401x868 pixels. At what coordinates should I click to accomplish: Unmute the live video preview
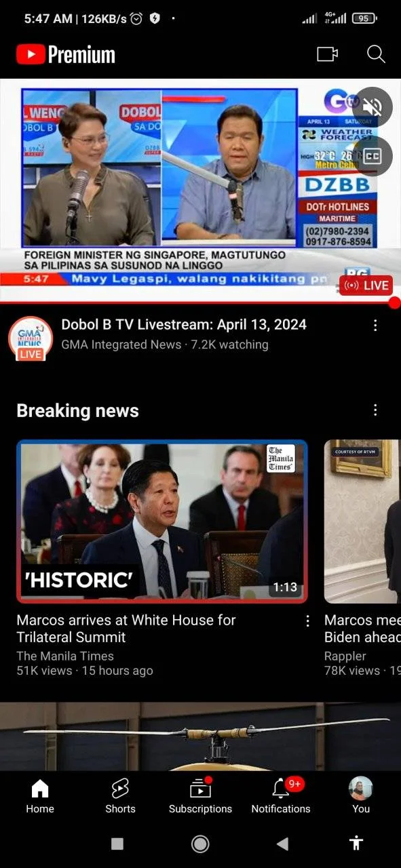(372, 107)
